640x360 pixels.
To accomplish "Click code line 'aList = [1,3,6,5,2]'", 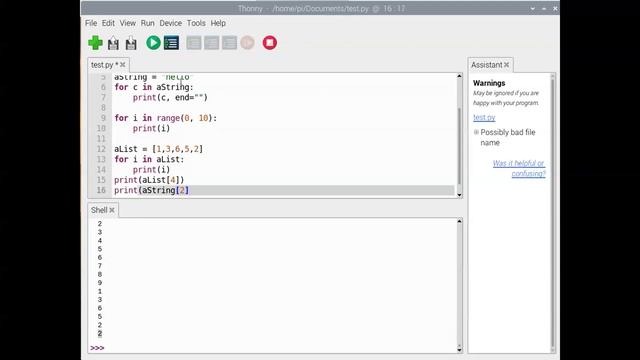I will (158, 149).
